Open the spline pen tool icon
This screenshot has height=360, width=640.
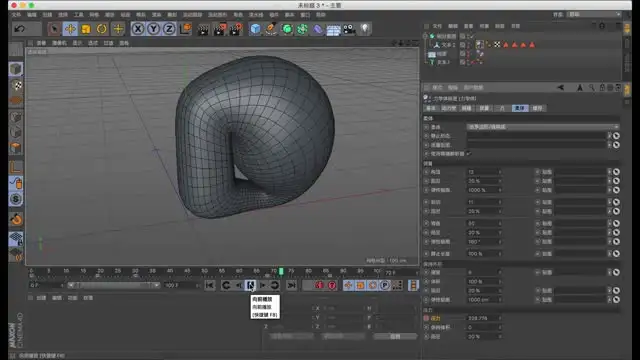(x=271, y=29)
